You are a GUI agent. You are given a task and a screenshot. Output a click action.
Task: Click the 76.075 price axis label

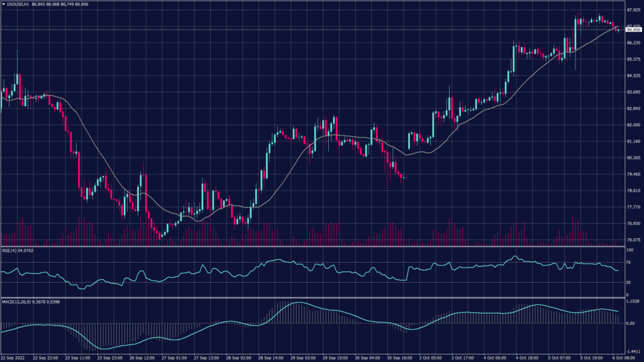pos(633,239)
